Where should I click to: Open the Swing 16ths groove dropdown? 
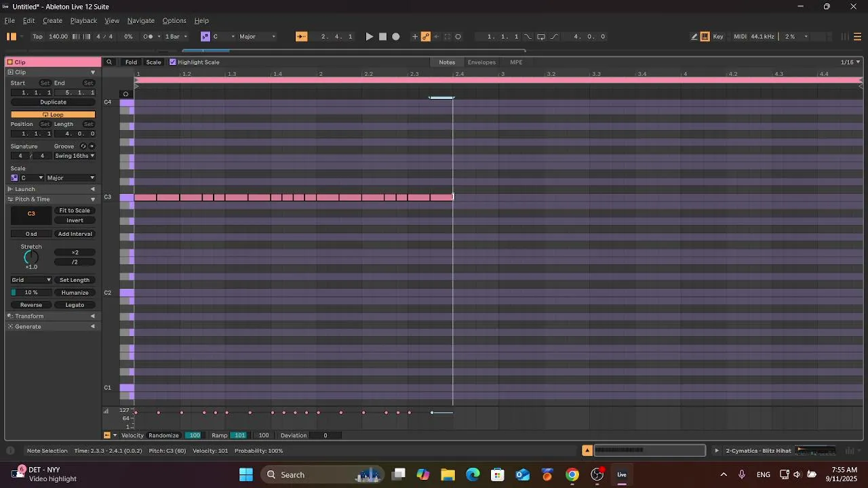click(75, 156)
